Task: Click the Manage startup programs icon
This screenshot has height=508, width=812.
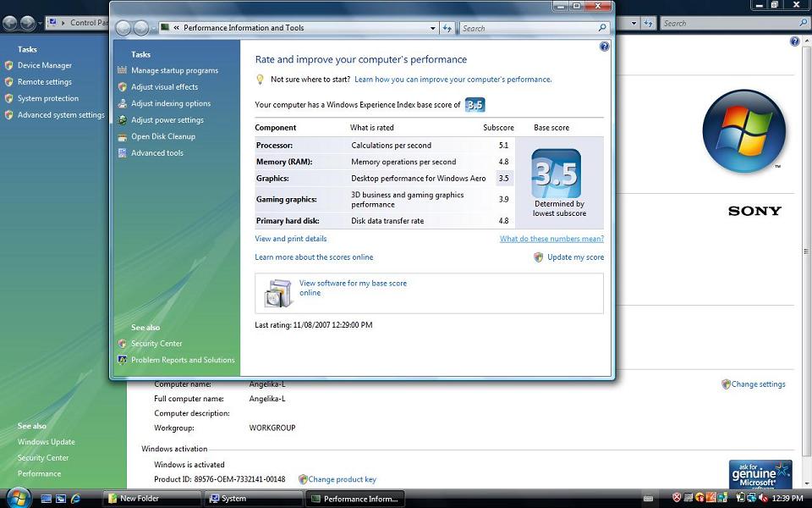Action: (x=122, y=70)
